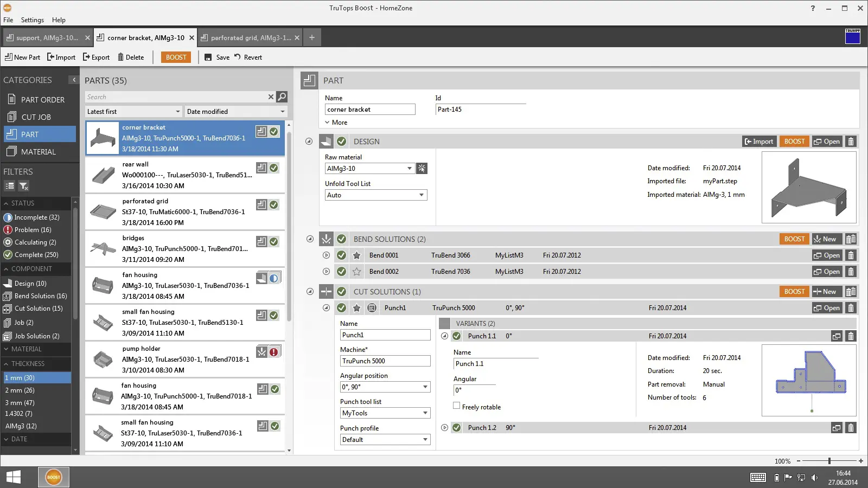This screenshot has width=868, height=488.
Task: Click the clear filters funnel icon
Action: click(x=23, y=186)
